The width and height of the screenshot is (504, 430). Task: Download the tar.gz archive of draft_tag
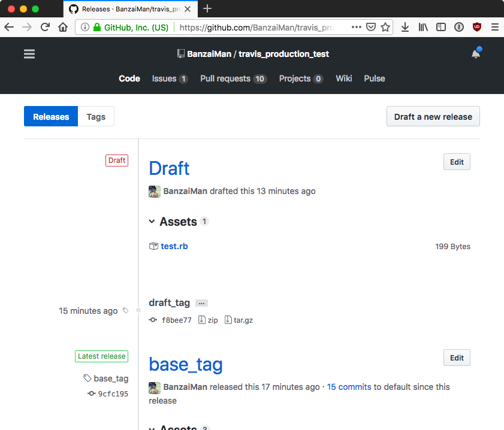coord(239,320)
